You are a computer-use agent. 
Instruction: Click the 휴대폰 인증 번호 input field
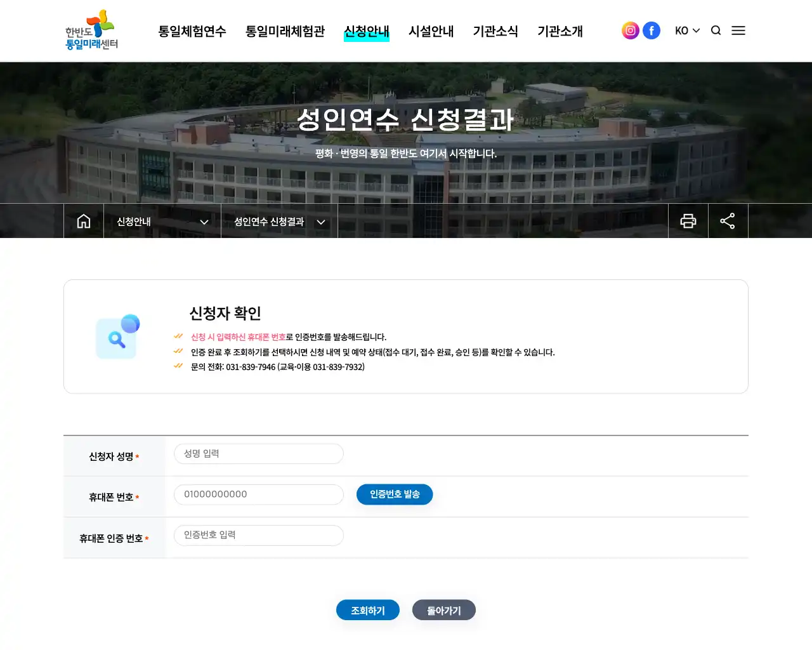(x=258, y=535)
